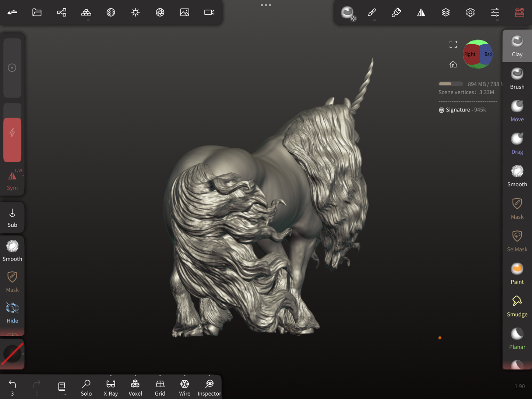Click the Undo button

click(12, 387)
